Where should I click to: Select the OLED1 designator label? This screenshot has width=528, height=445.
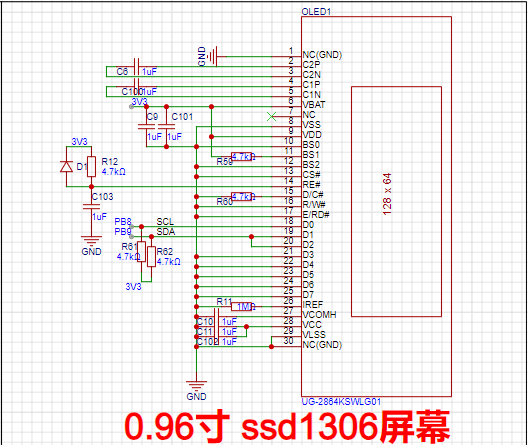316,12
